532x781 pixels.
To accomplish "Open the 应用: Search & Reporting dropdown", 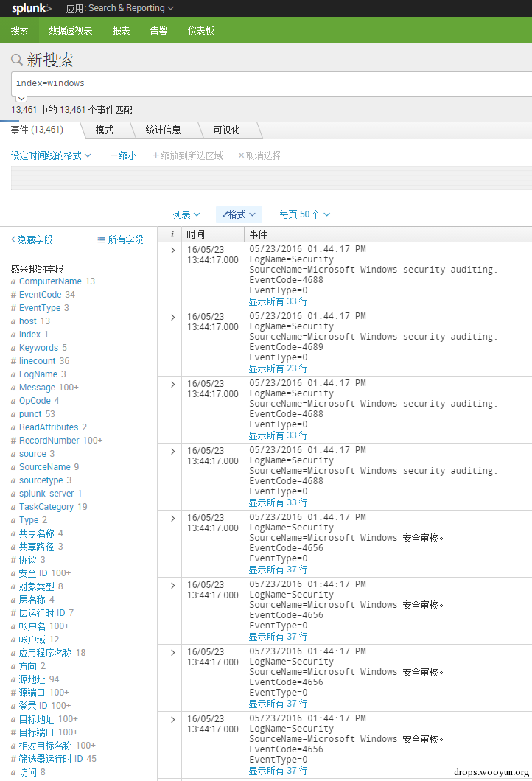I will click(x=120, y=8).
